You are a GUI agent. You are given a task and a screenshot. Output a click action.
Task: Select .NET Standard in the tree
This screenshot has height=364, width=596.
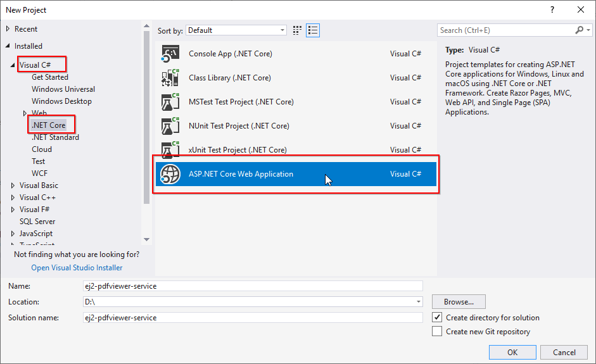point(55,137)
